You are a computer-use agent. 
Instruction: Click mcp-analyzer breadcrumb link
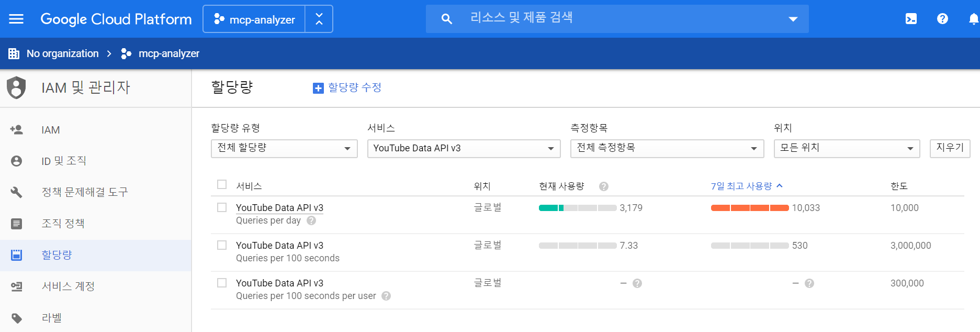[x=168, y=53]
